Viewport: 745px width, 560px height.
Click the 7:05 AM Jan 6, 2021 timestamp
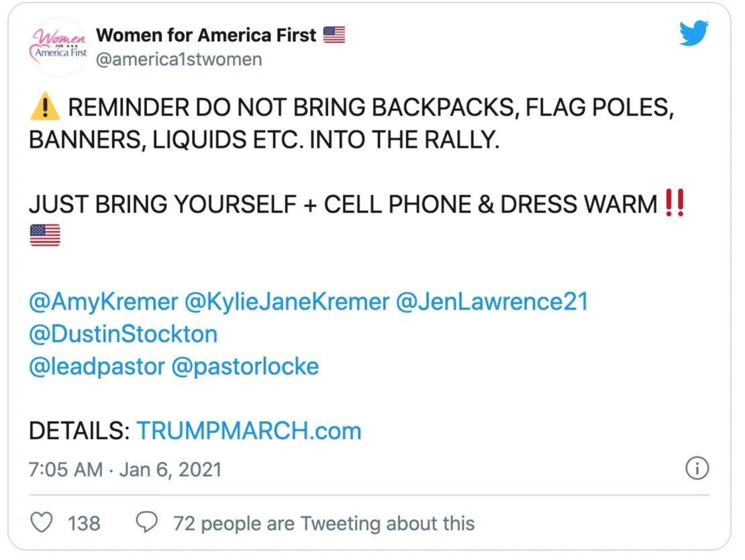[125, 469]
